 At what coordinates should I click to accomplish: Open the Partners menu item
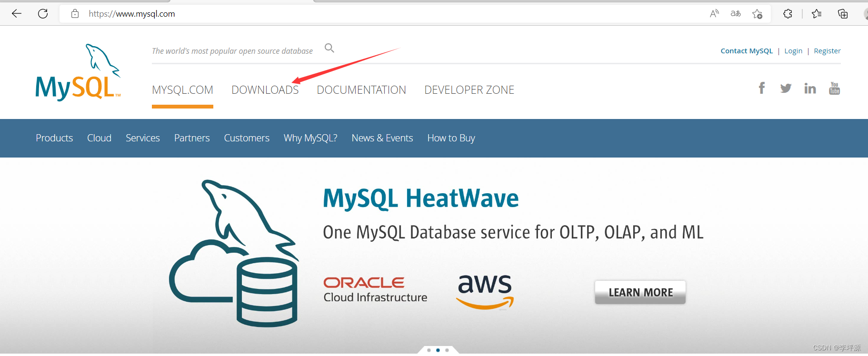(x=192, y=138)
